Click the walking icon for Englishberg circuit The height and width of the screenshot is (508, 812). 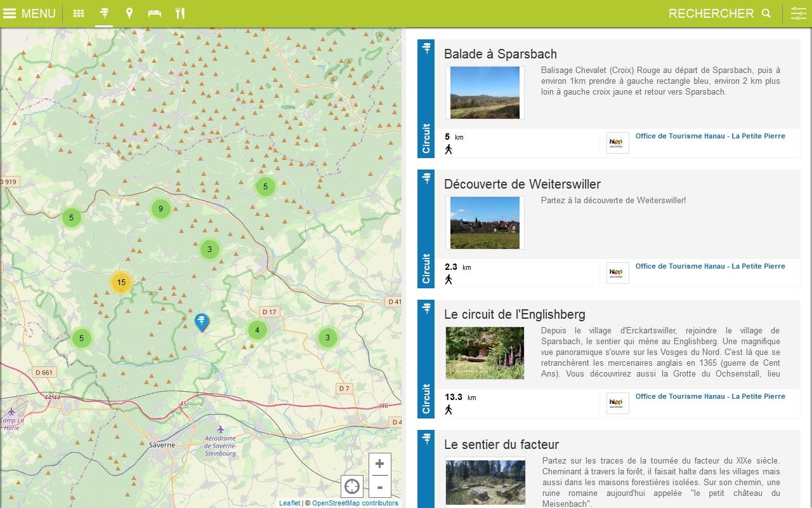(x=449, y=410)
